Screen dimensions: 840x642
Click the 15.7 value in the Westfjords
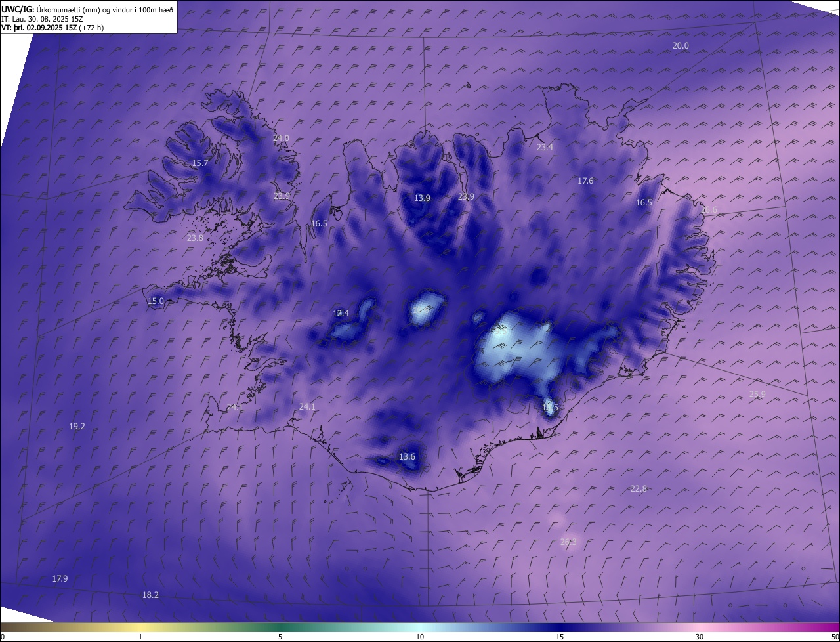[x=200, y=163]
